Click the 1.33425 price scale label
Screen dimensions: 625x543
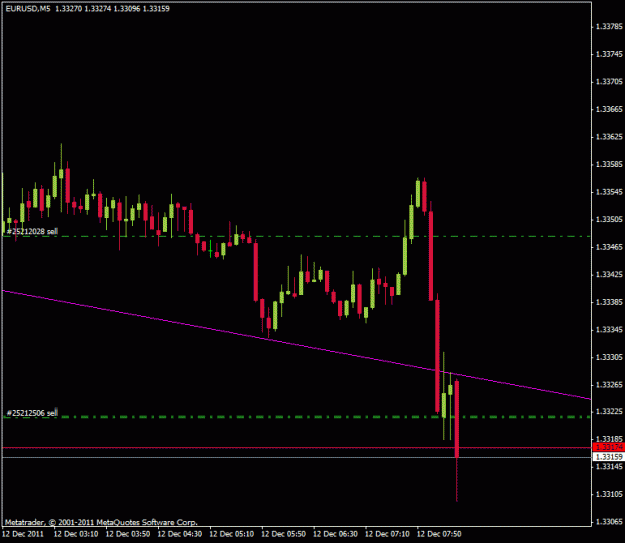(x=609, y=275)
